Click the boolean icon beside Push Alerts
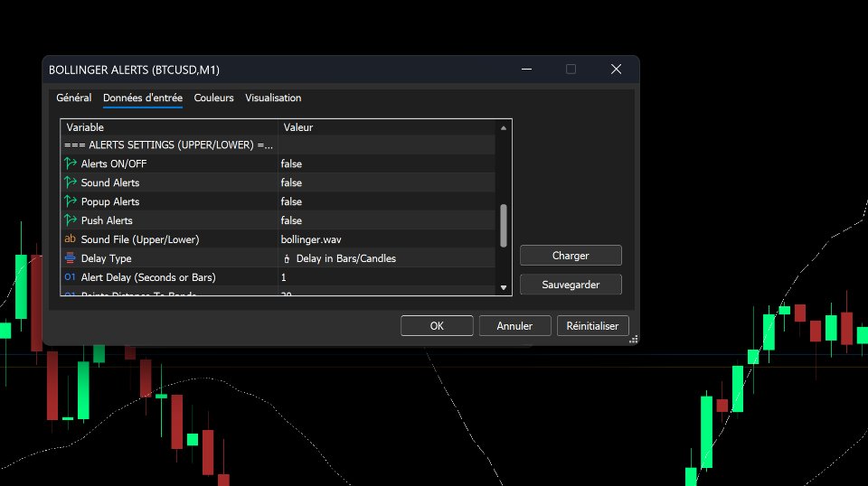Image resolution: width=868 pixels, height=486 pixels. point(71,220)
